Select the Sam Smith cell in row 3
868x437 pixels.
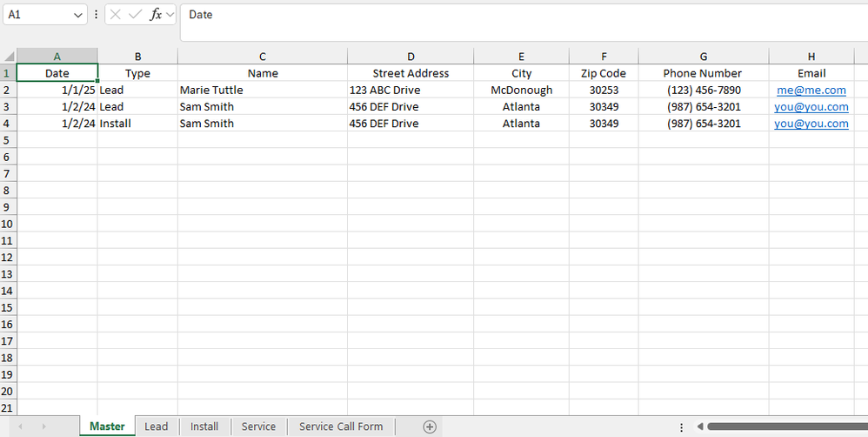pos(263,107)
